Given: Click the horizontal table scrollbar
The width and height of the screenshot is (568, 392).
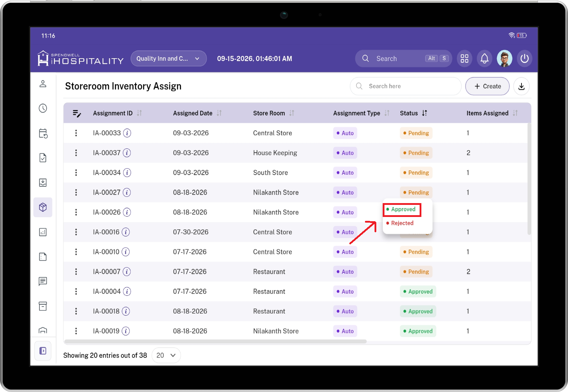Looking at the screenshot, I should click(x=215, y=342).
